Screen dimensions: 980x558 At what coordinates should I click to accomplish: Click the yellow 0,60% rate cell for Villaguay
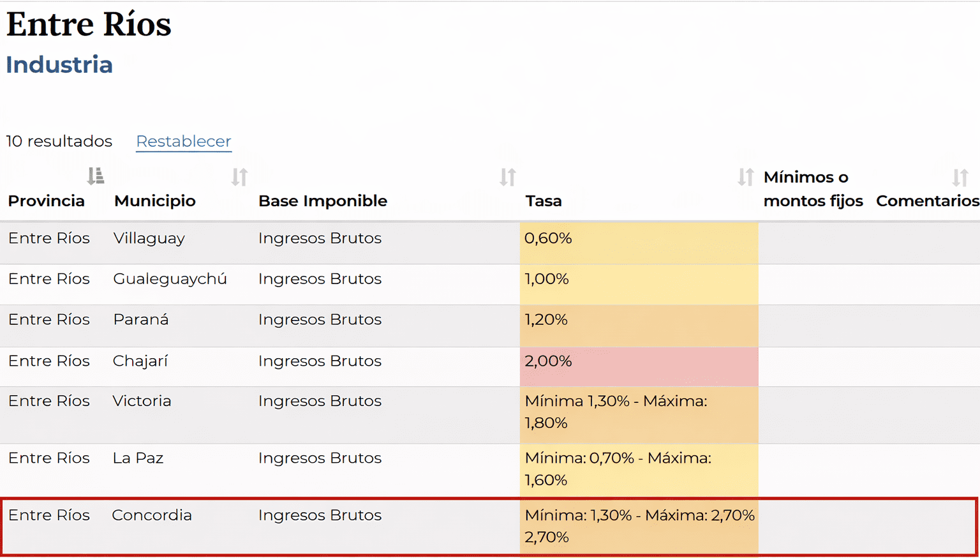click(638, 239)
